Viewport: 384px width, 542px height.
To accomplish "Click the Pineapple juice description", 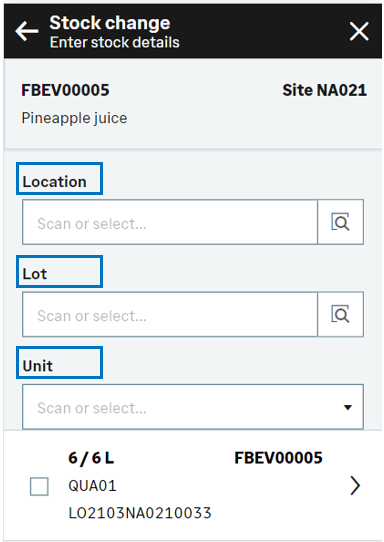I will click(x=74, y=118).
